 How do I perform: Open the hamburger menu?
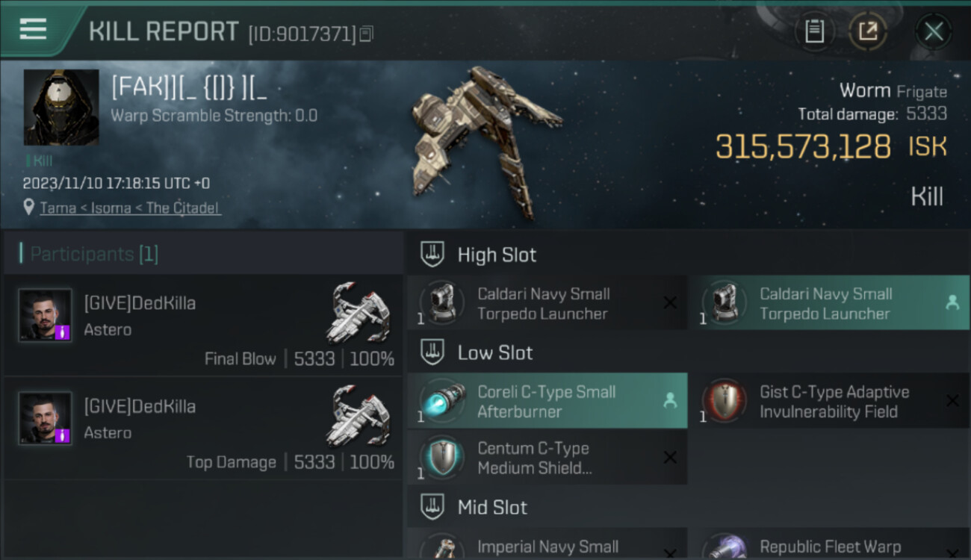[33, 30]
